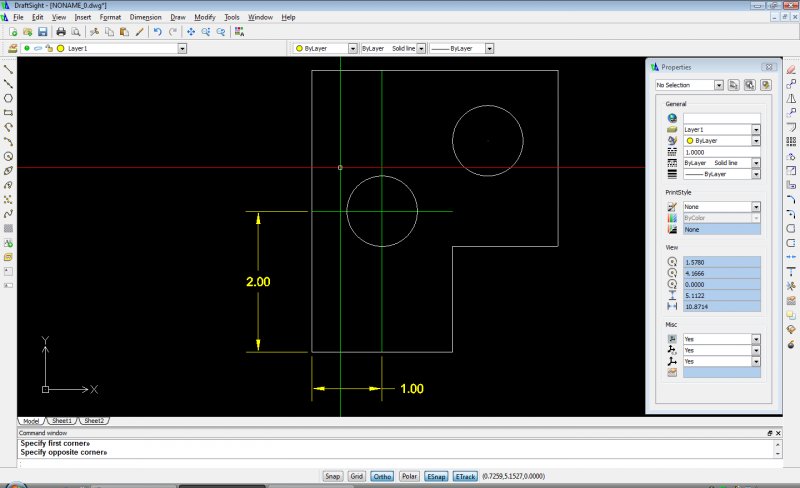Click the Copy icon
This screenshot has width=800, height=488.
click(109, 32)
